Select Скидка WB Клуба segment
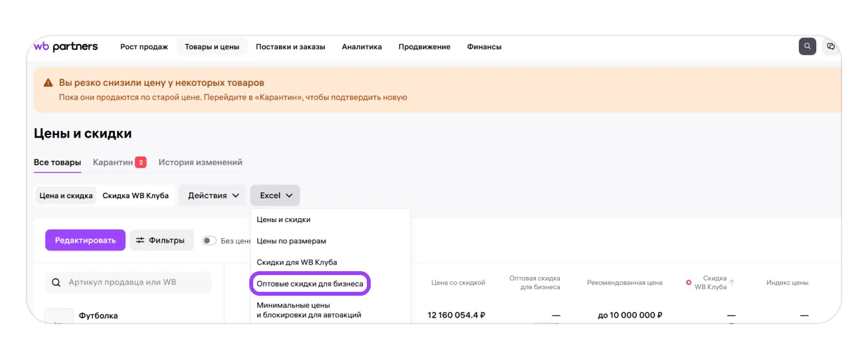The width and height of the screenshot is (868, 359). [x=136, y=196]
